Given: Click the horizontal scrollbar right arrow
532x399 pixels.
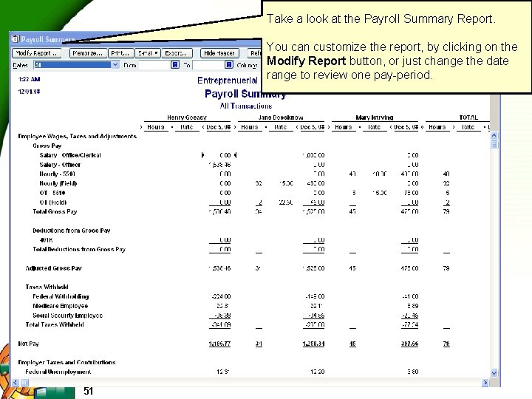Looking at the screenshot, I should coord(485,383).
